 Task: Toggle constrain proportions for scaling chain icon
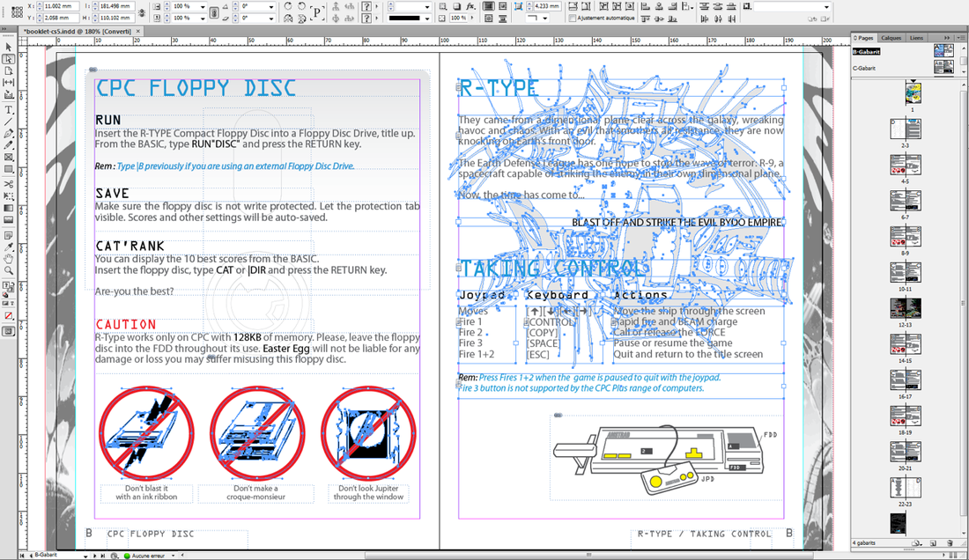coord(214,12)
